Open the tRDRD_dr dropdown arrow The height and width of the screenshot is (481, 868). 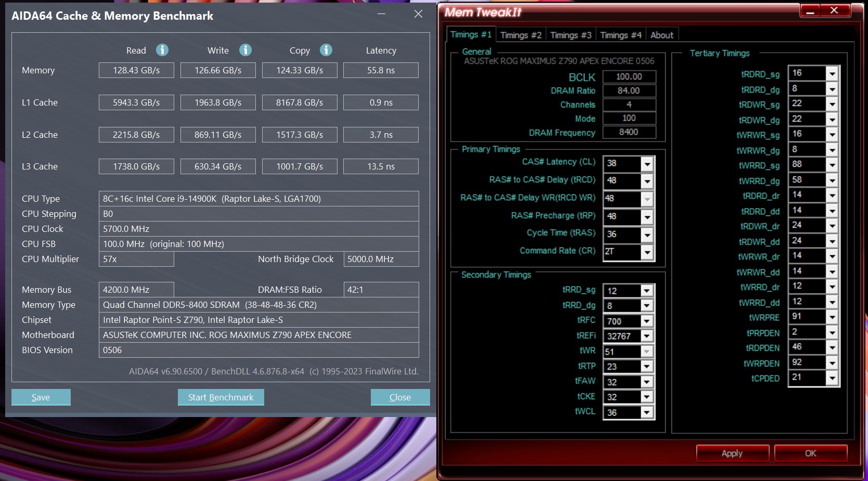[832, 196]
